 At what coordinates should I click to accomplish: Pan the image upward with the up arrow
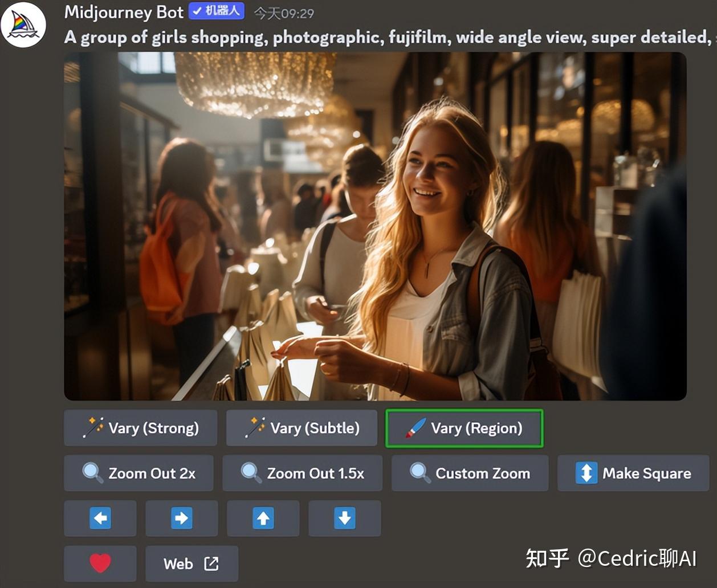pyautogui.click(x=263, y=518)
